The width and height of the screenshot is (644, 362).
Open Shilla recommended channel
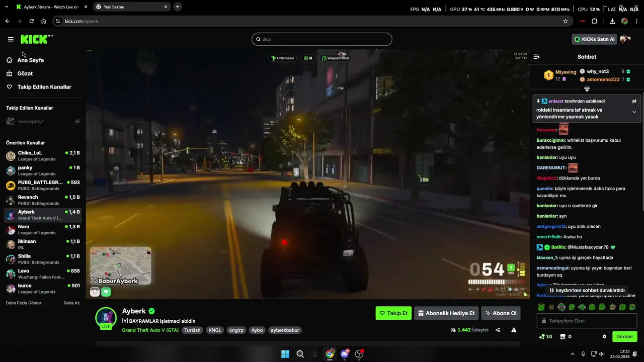pyautogui.click(x=43, y=259)
